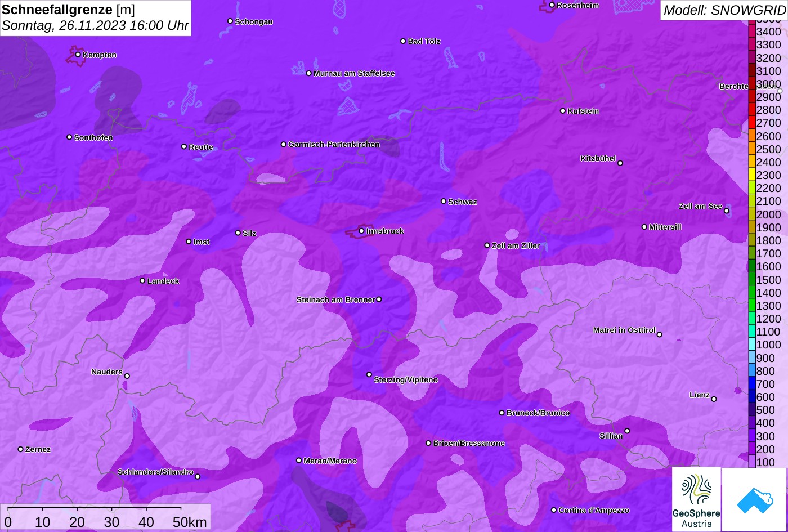Click the blue cloud arrow logo

(x=754, y=499)
